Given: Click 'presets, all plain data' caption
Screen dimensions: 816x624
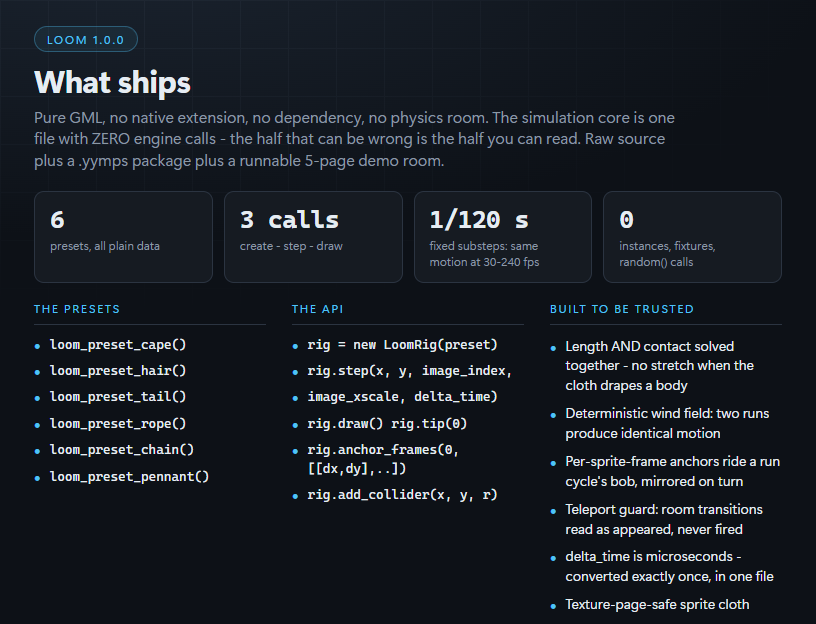Looking at the screenshot, I should tap(105, 246).
